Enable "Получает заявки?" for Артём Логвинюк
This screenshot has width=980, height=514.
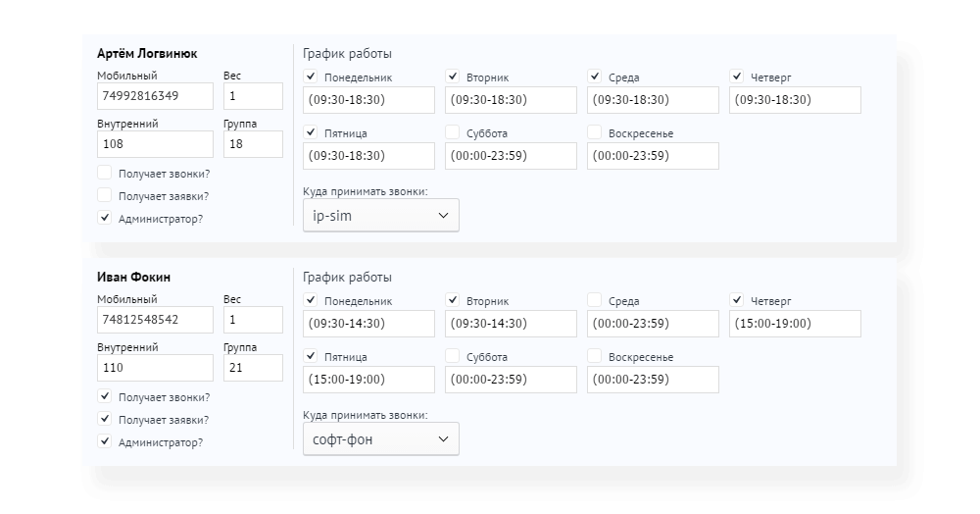(x=105, y=195)
